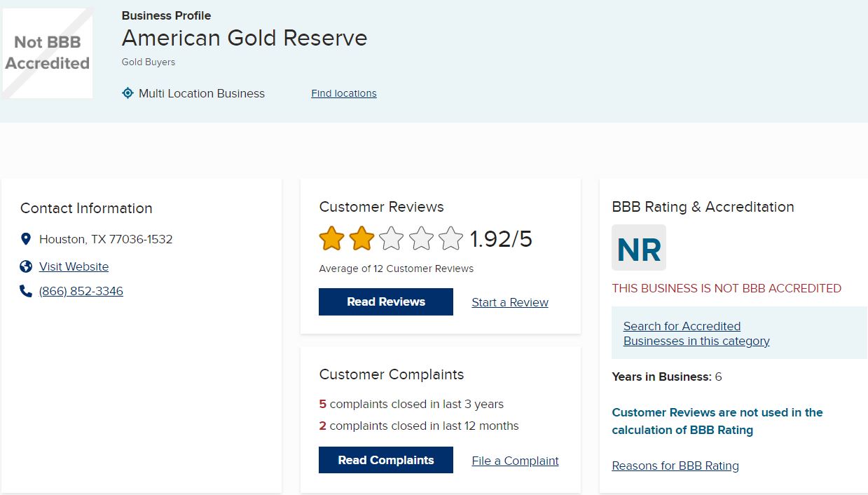Click the Customer Complaints heading
This screenshot has width=868, height=495.
click(x=392, y=374)
